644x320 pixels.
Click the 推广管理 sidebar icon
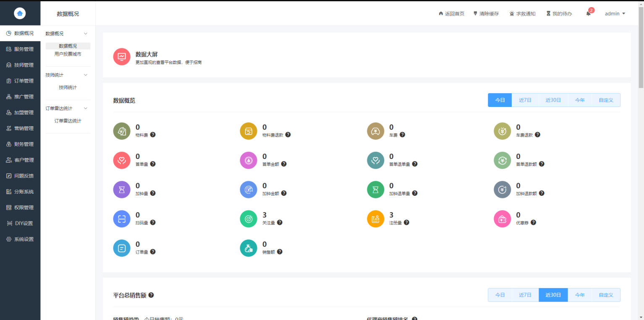[x=20, y=96]
